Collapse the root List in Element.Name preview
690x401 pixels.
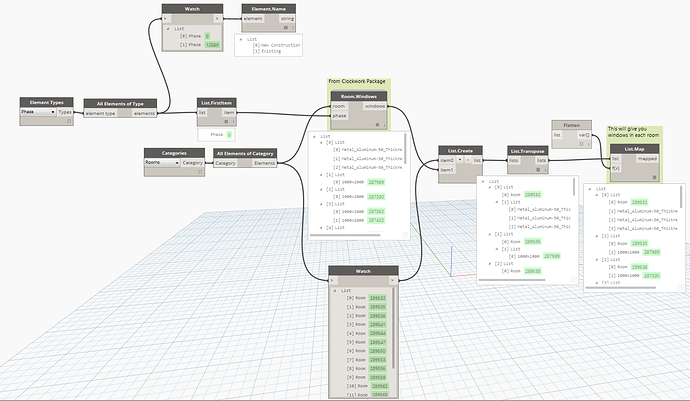[x=241, y=39]
